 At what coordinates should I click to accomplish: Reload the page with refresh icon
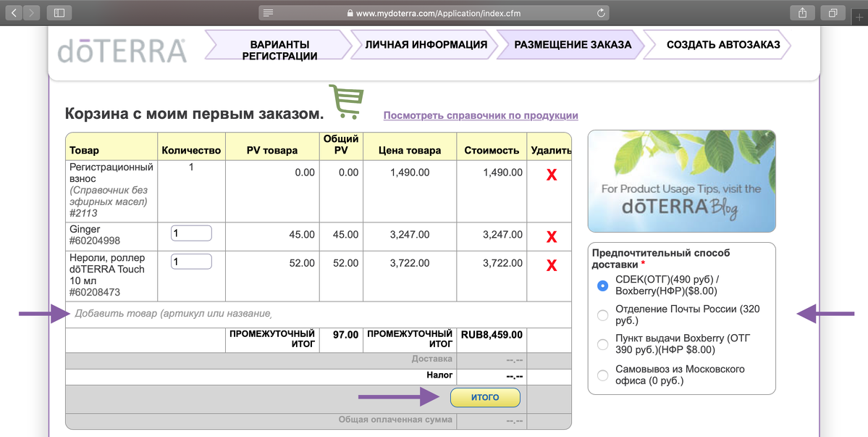pos(601,13)
